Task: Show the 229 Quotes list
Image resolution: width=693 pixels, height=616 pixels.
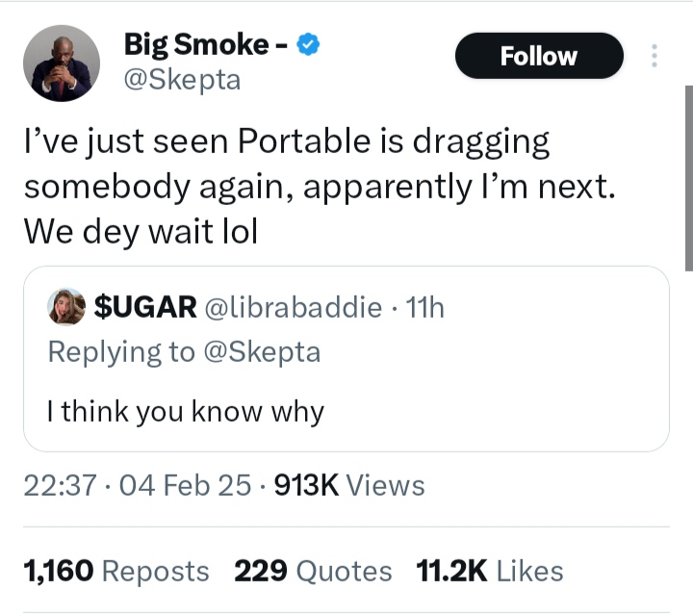Action: pyautogui.click(x=313, y=571)
